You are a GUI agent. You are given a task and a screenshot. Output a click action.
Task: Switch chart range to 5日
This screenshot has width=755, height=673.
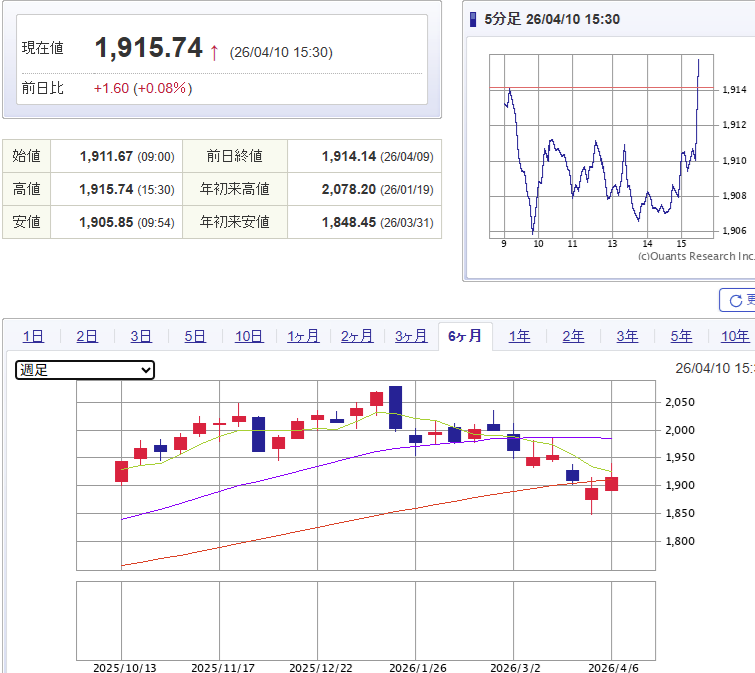point(195,336)
